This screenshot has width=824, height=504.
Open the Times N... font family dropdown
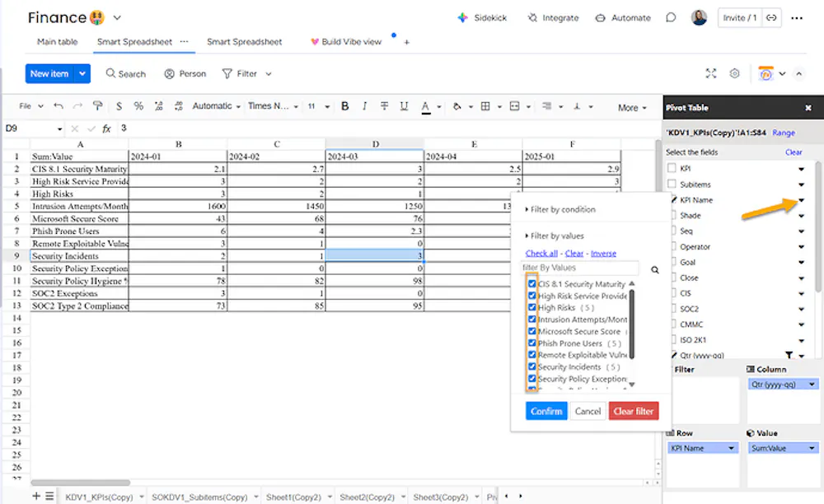coord(274,106)
